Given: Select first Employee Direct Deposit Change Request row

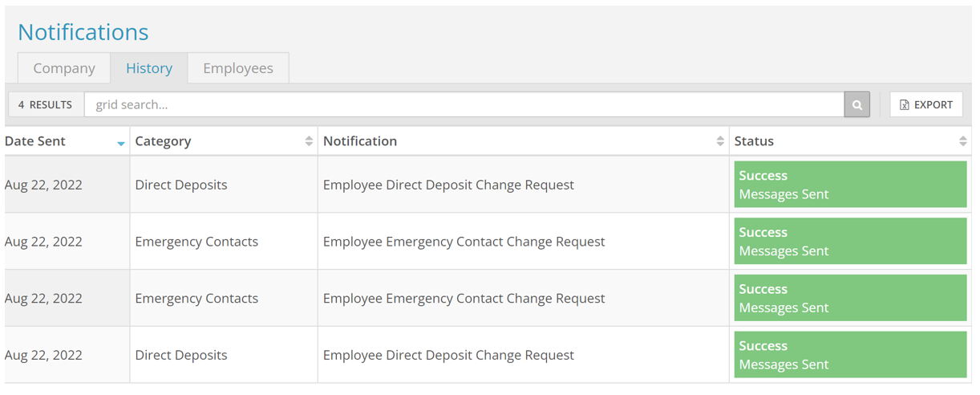Looking at the screenshot, I should coord(448,185).
